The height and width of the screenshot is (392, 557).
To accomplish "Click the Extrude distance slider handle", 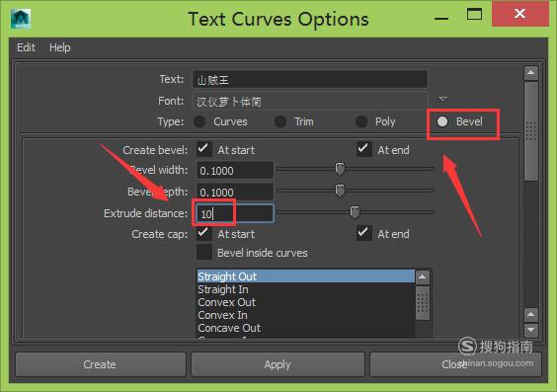I will coord(355,212).
